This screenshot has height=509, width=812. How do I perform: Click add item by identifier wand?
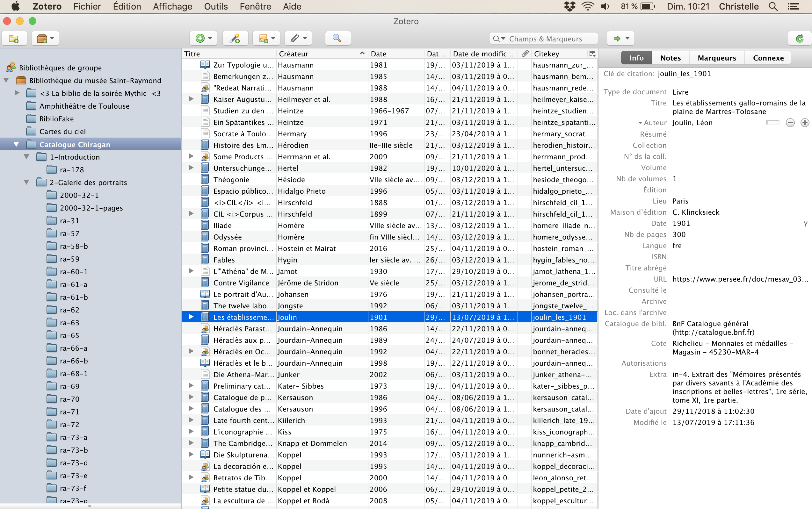[x=235, y=38]
